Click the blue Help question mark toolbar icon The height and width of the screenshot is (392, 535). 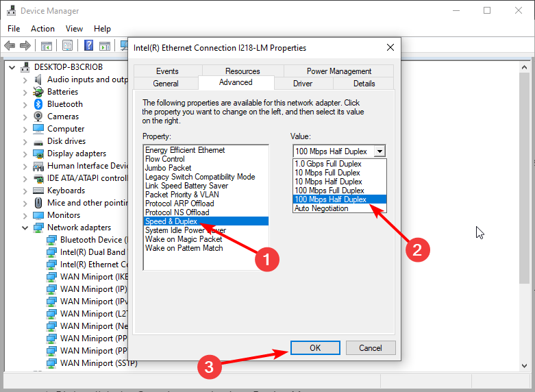[x=89, y=45]
